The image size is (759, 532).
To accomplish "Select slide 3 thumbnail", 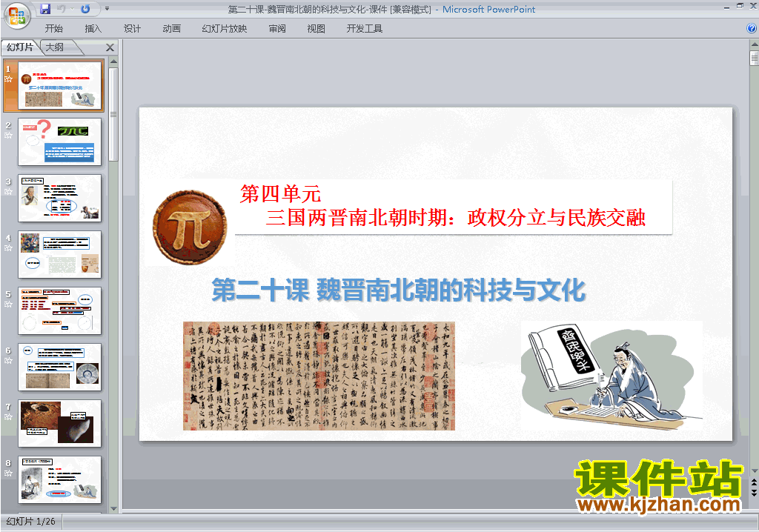I will 59,198.
